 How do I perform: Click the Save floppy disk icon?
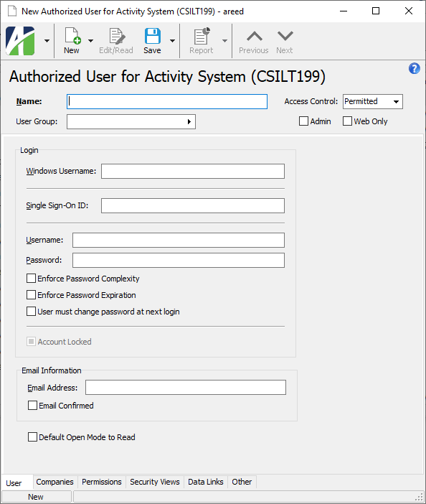(153, 36)
